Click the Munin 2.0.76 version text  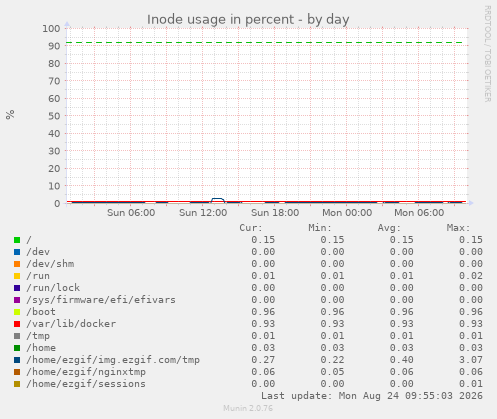point(248,408)
